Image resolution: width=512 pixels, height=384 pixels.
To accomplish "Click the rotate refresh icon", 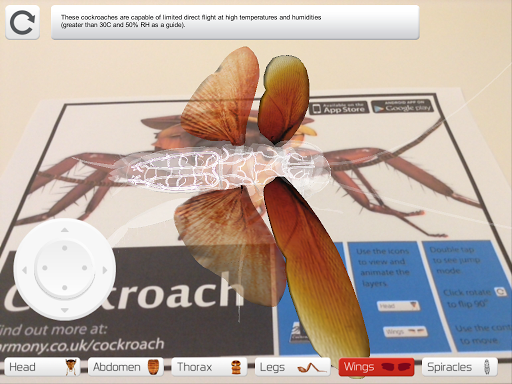I will click(22, 22).
